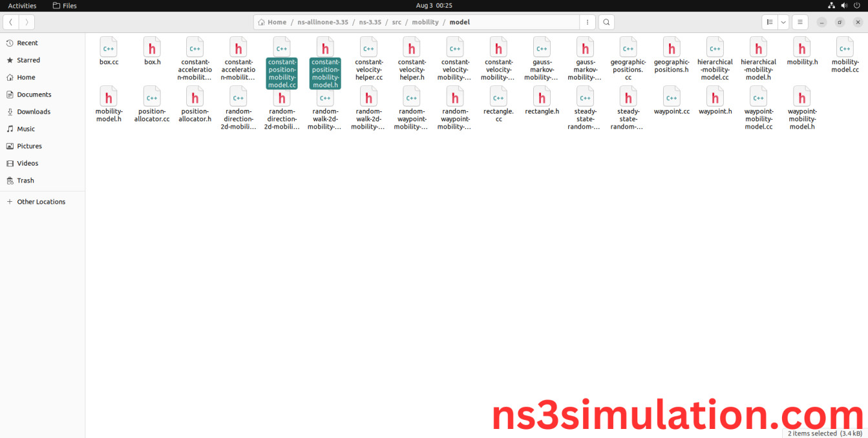Open the Activities overview

click(23, 5)
